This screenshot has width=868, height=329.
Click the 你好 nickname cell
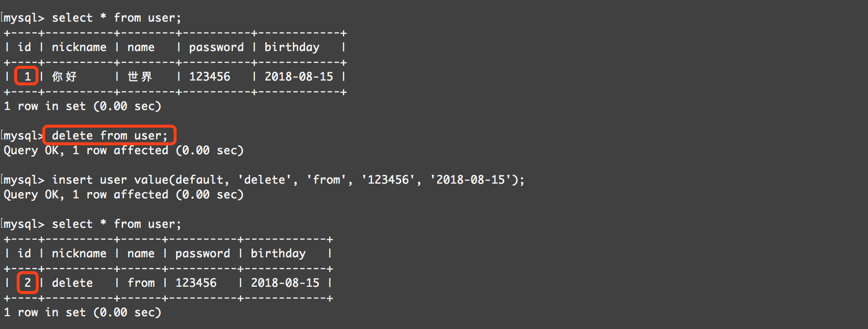[65, 77]
